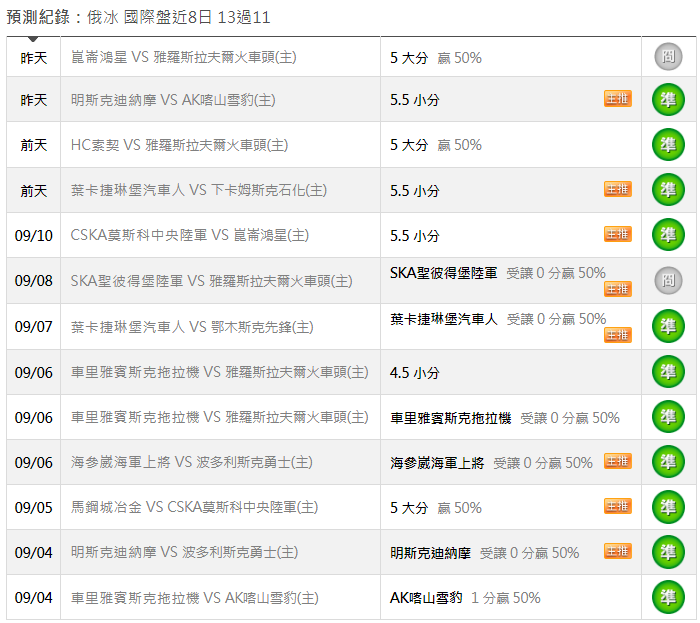700x623 pixels.
Task: Click 5.5 小分 prediction in 下卡姆斯克石化 row
Action: point(415,191)
